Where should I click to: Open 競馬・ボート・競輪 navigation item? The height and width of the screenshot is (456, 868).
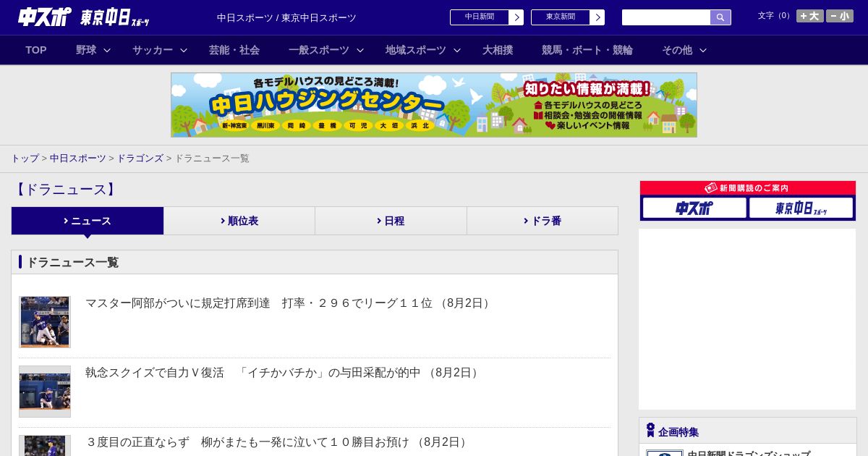coord(587,50)
